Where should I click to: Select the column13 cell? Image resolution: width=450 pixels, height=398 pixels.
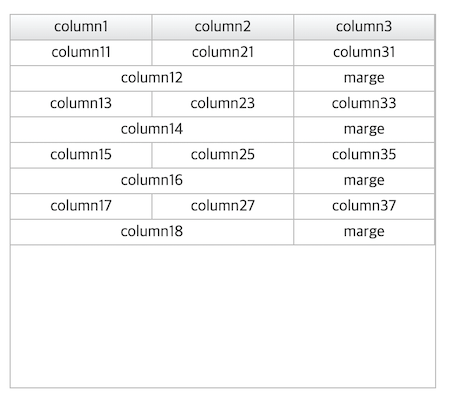pos(81,104)
